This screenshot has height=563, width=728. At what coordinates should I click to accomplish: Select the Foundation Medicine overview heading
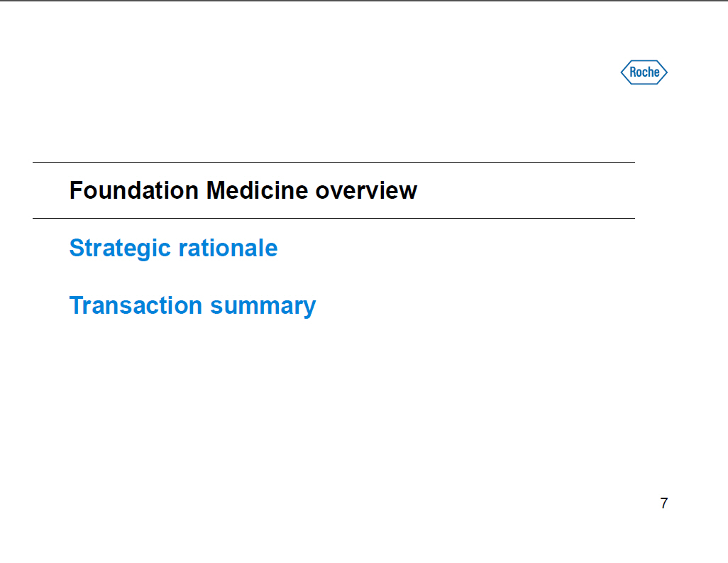(x=243, y=190)
